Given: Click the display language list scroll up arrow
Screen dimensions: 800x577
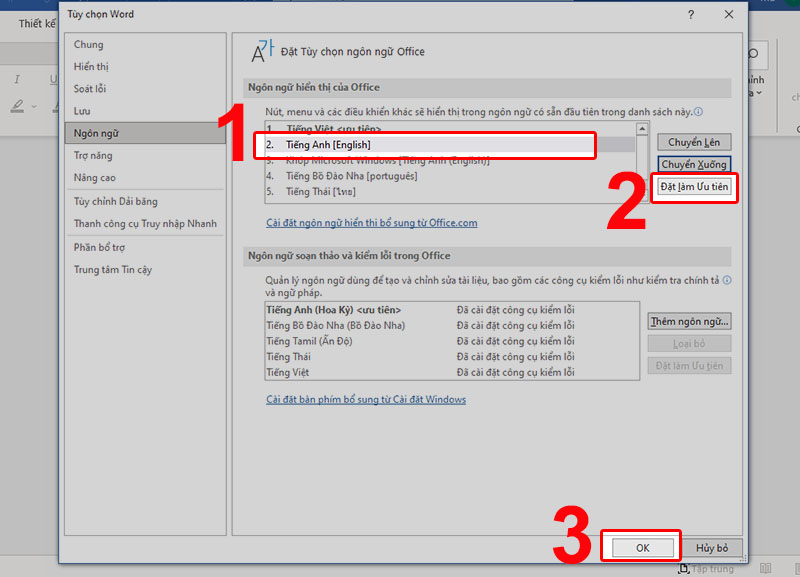Looking at the screenshot, I should (x=642, y=129).
